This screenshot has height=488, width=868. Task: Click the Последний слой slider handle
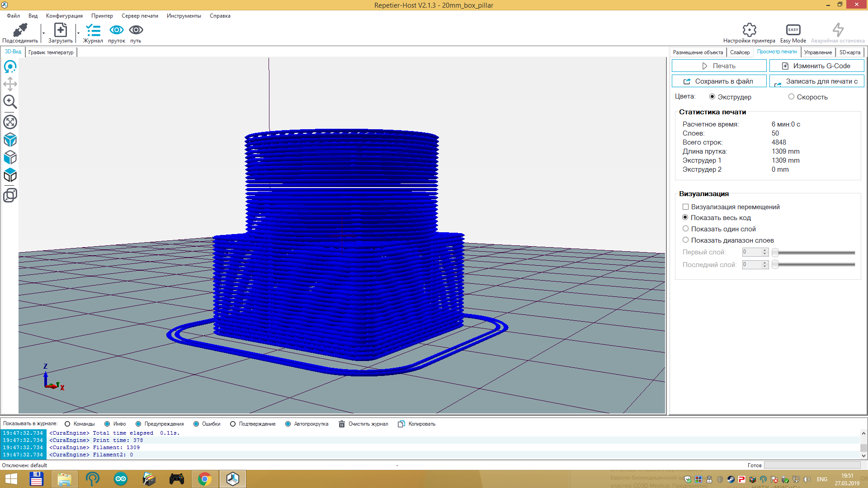[x=775, y=265]
